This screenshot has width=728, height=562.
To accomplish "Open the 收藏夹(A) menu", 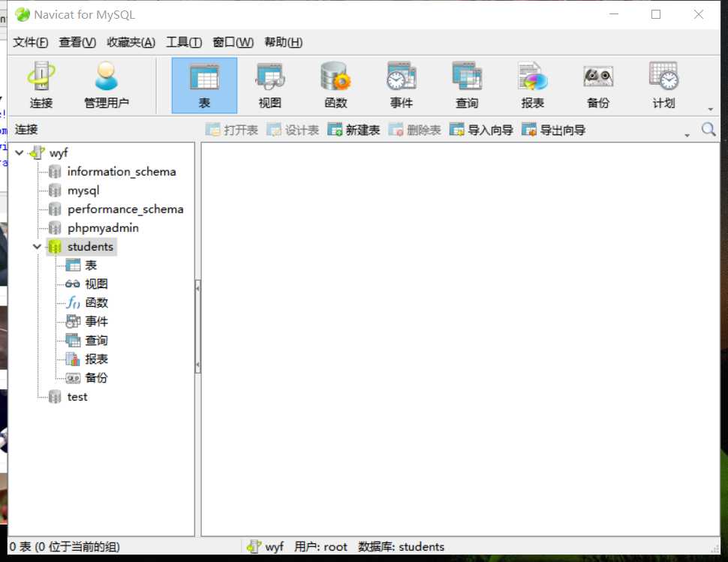I will coord(131,42).
